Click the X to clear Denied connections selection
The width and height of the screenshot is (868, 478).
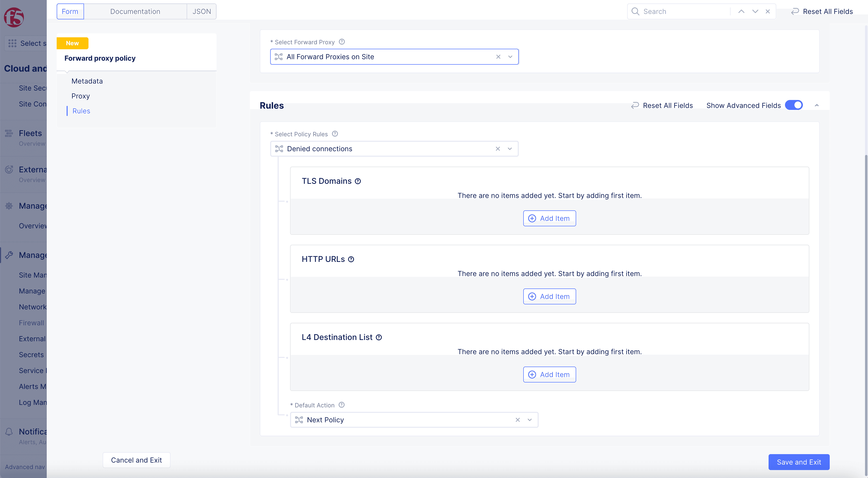point(498,148)
